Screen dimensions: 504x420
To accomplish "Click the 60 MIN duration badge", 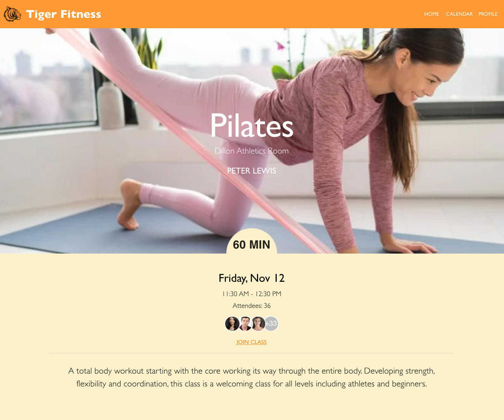I will point(252,241).
